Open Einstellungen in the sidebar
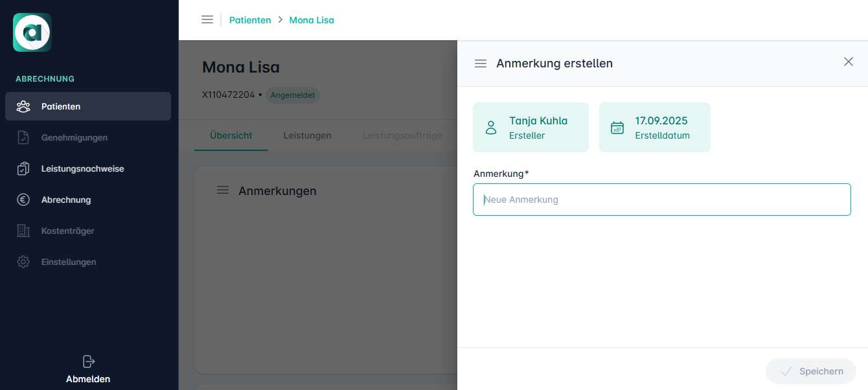 (x=68, y=262)
